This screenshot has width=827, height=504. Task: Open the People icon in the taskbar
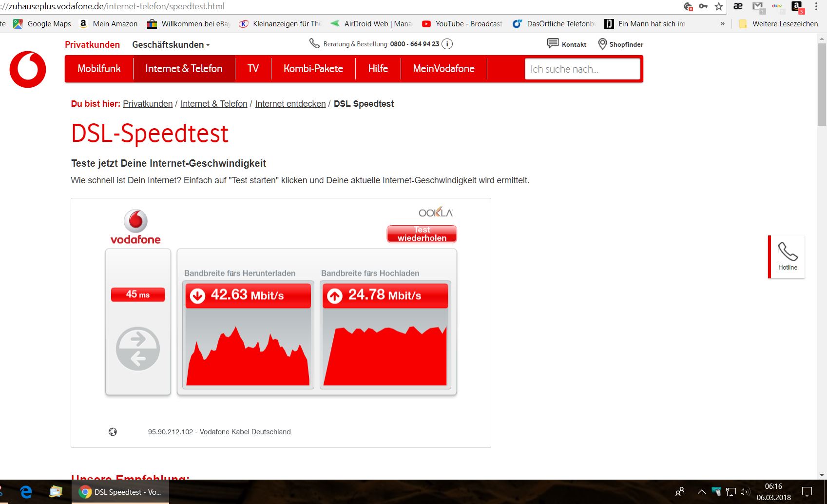pyautogui.click(x=680, y=492)
